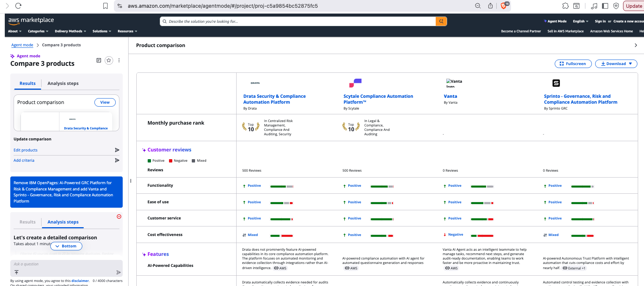The height and width of the screenshot is (286, 644).
Task: Toggle the browser sidebar panel icon
Action: (605, 6)
